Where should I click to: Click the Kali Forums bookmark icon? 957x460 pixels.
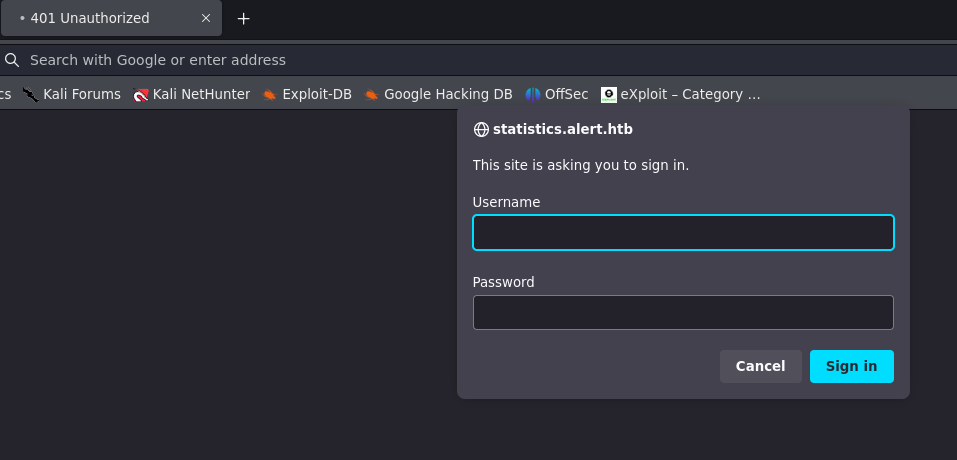[x=31, y=95]
